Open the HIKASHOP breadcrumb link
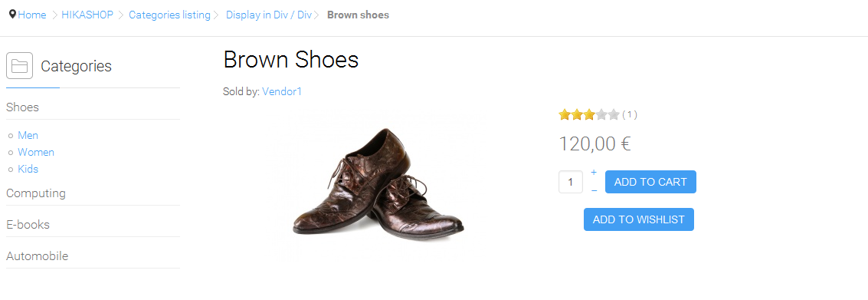The image size is (868, 300). pos(87,15)
